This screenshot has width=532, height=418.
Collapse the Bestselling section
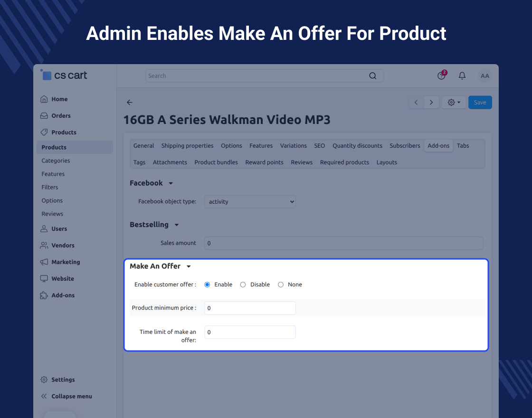pos(176,225)
